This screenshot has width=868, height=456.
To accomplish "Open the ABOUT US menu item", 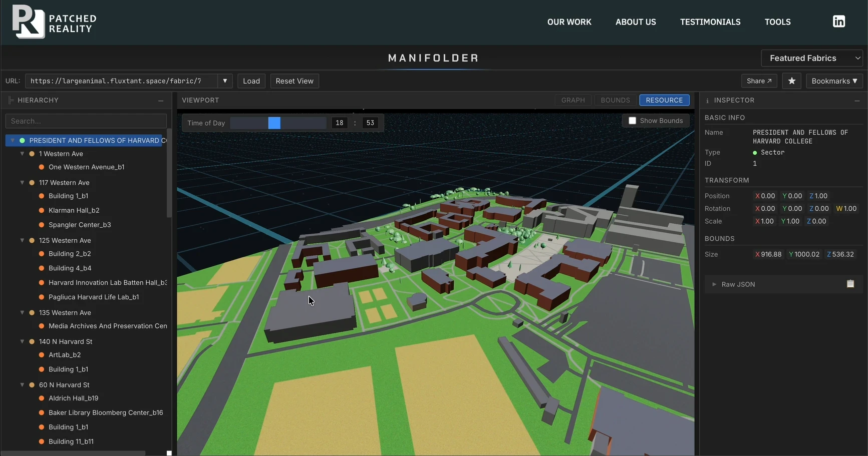I will click(636, 22).
